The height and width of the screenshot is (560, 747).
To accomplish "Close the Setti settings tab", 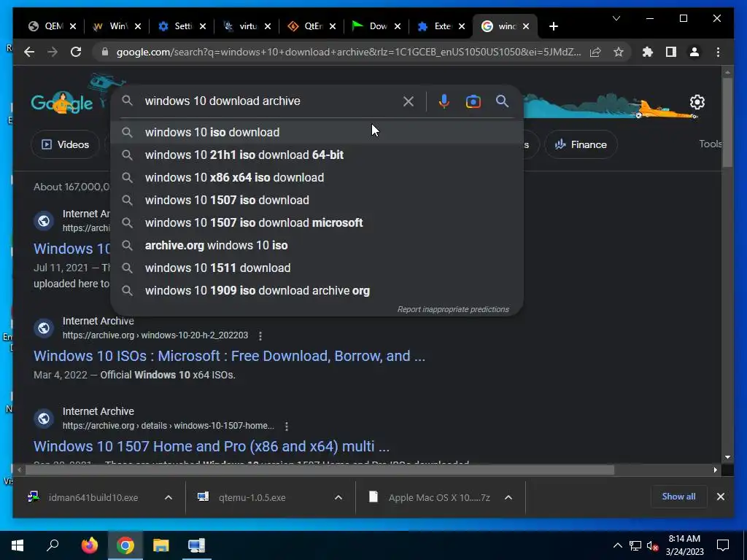I will pos(203,26).
